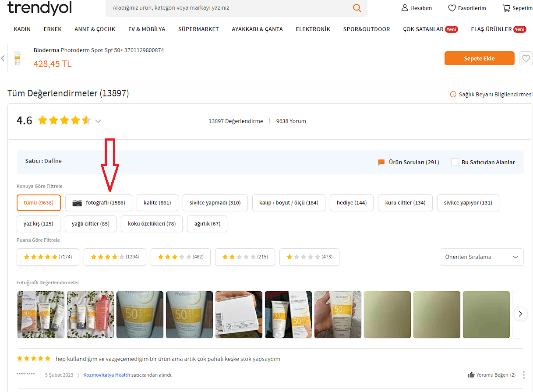
Task: Open Favorilerim heart icon in header
Action: click(x=452, y=8)
